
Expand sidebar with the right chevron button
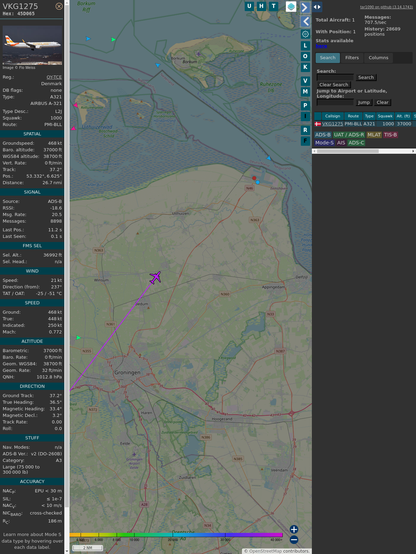305,7
